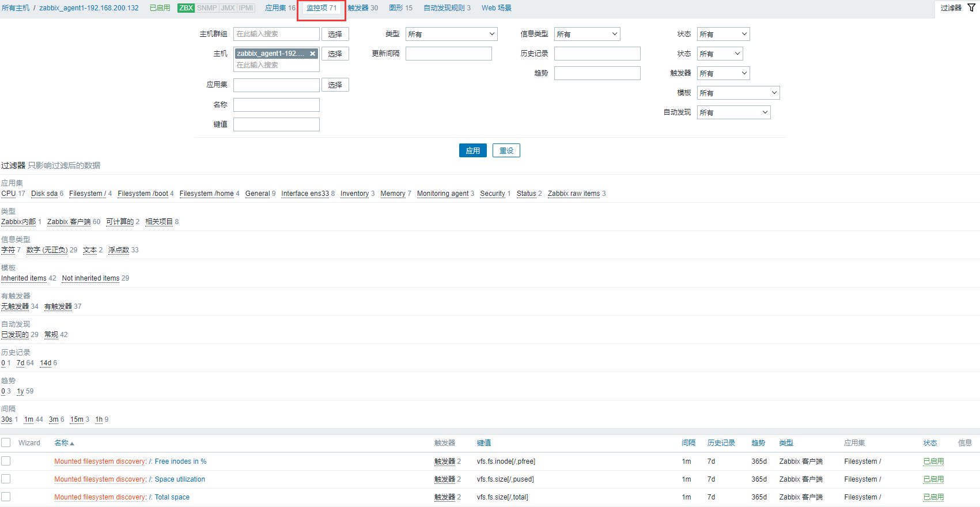Click the IPMI availability indicator
This screenshot has height=507, width=980.
coord(246,8)
